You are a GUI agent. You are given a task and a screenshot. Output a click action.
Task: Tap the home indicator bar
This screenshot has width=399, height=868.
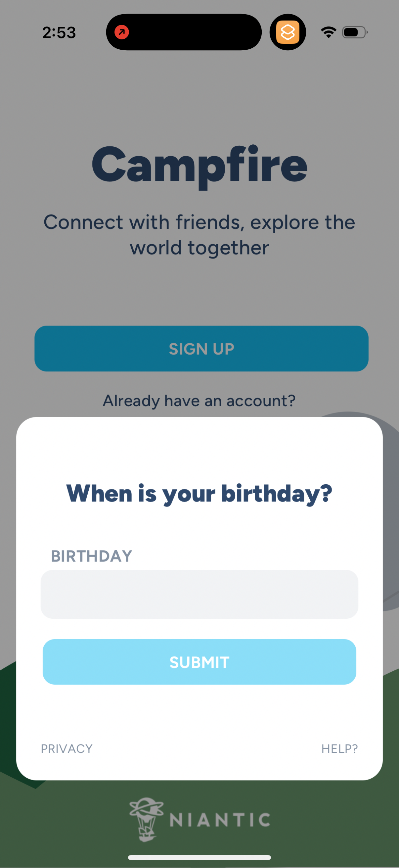199,857
